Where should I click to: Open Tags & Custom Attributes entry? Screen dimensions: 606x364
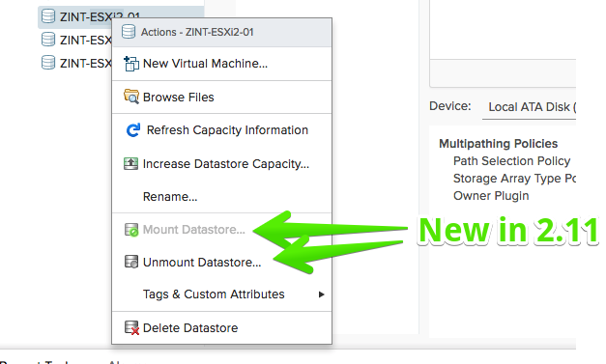point(222,294)
